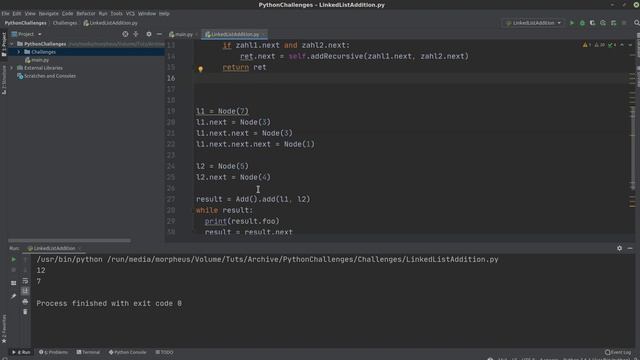The width and height of the screenshot is (640, 360).
Task: Toggle the Project side tab
Action: [4, 44]
